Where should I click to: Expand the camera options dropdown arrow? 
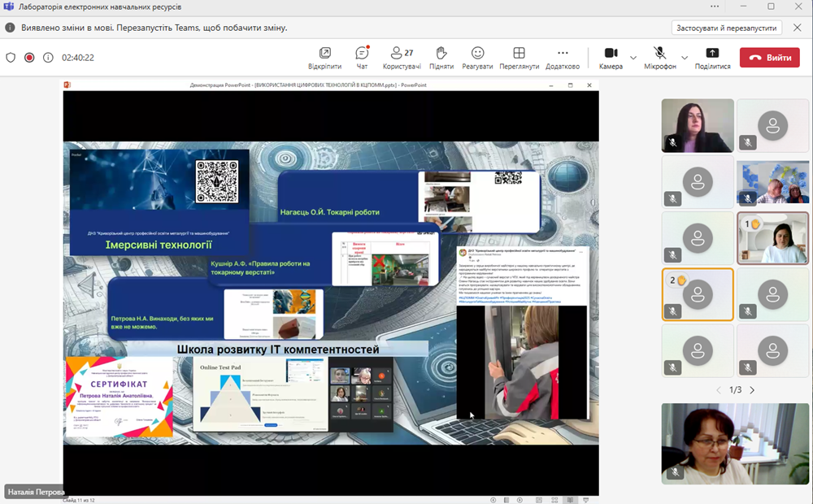pyautogui.click(x=633, y=58)
